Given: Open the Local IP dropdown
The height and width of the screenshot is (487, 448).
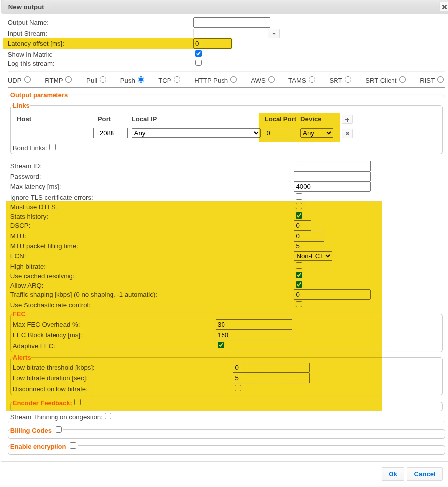Looking at the screenshot, I should click(196, 133).
